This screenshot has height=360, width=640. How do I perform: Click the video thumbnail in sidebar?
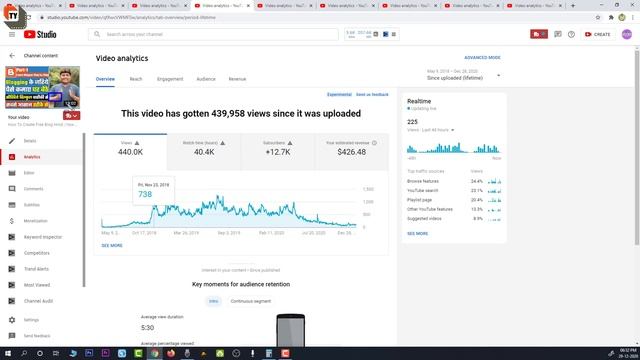click(42, 87)
